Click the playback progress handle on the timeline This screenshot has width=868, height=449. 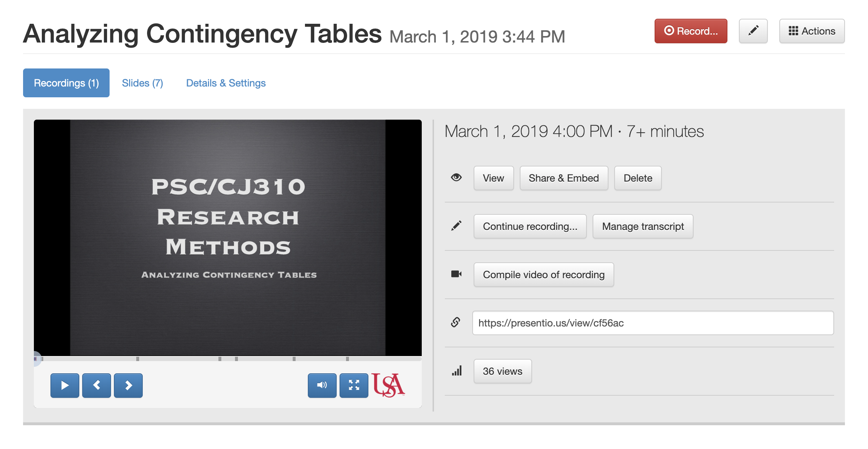pos(36,359)
